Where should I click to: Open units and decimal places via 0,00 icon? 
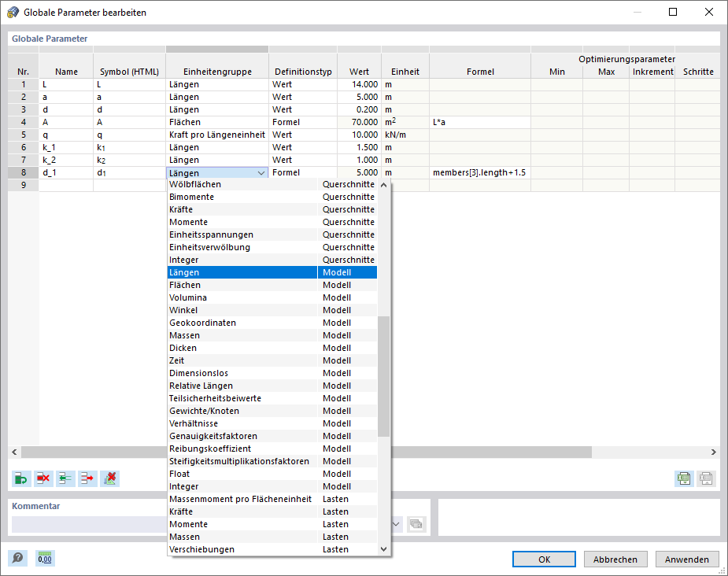tap(44, 558)
